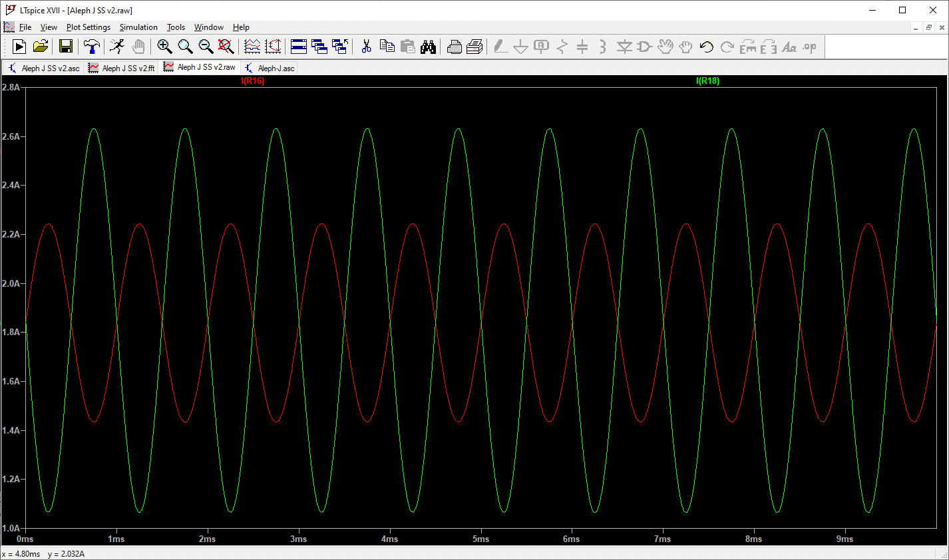This screenshot has width=949, height=560.
Task: Click the LTspice application title bar icon
Action: click(x=10, y=10)
